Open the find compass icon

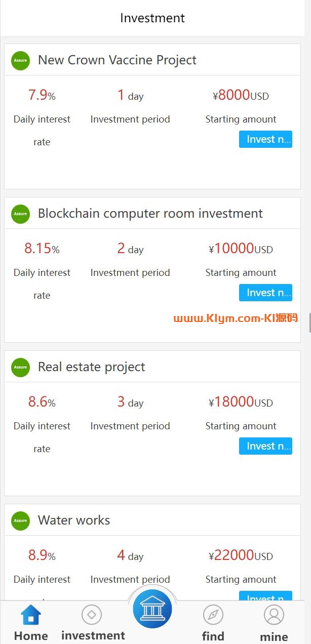(213, 615)
